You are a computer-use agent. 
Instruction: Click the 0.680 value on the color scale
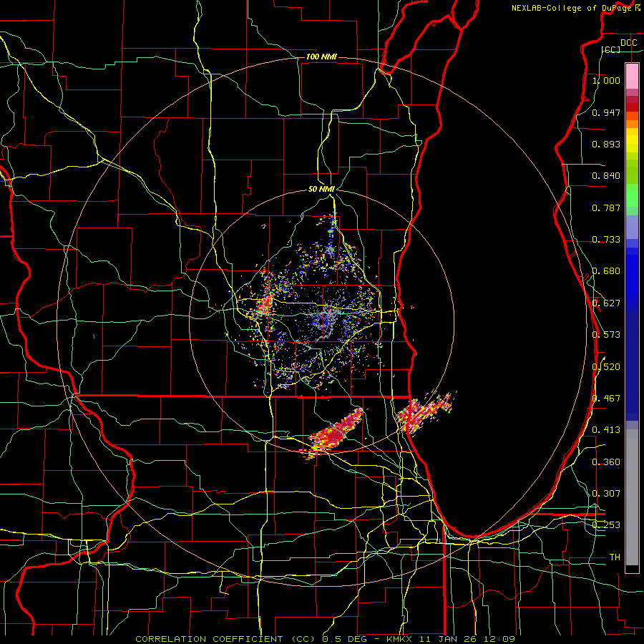point(606,271)
